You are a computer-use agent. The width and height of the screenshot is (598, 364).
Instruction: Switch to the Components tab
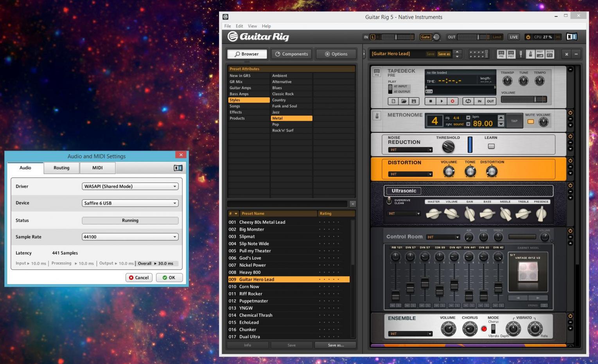(291, 54)
